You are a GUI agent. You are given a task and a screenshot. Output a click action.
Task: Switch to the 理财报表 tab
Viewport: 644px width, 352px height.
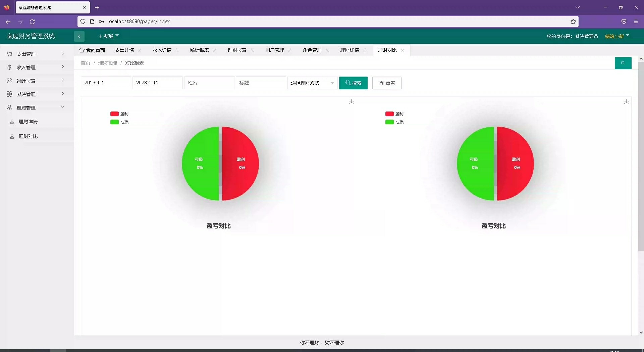237,50
